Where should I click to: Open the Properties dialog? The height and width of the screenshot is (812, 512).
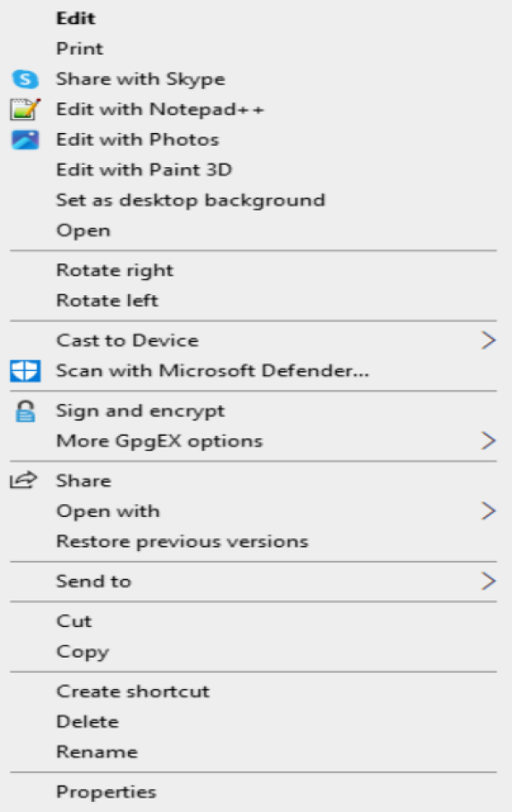106,792
